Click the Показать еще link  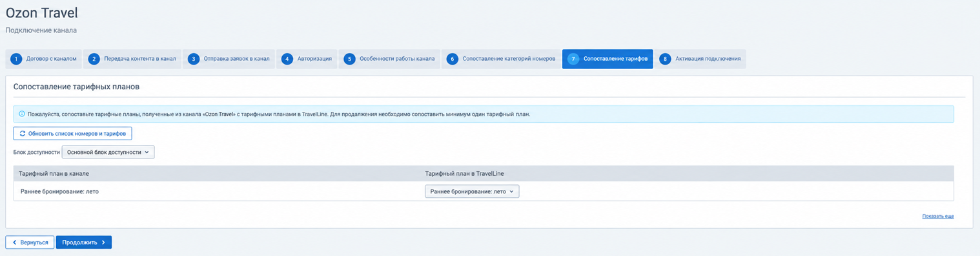(938, 216)
